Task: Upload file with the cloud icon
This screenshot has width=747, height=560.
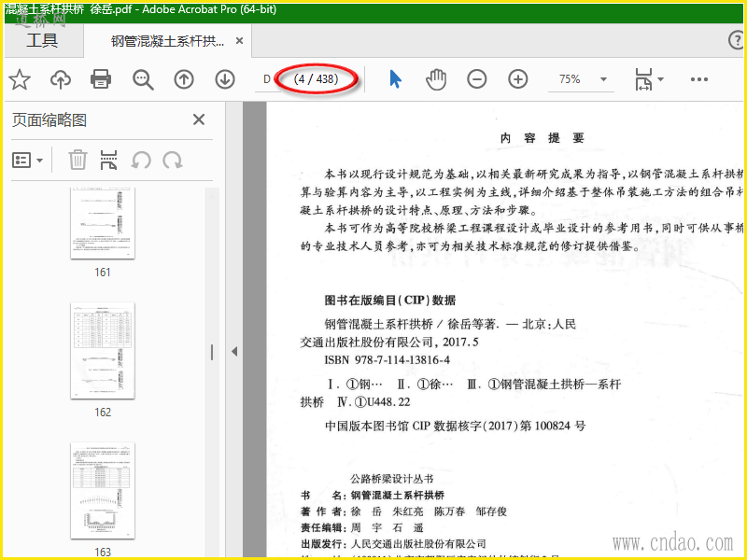Action: [61, 79]
